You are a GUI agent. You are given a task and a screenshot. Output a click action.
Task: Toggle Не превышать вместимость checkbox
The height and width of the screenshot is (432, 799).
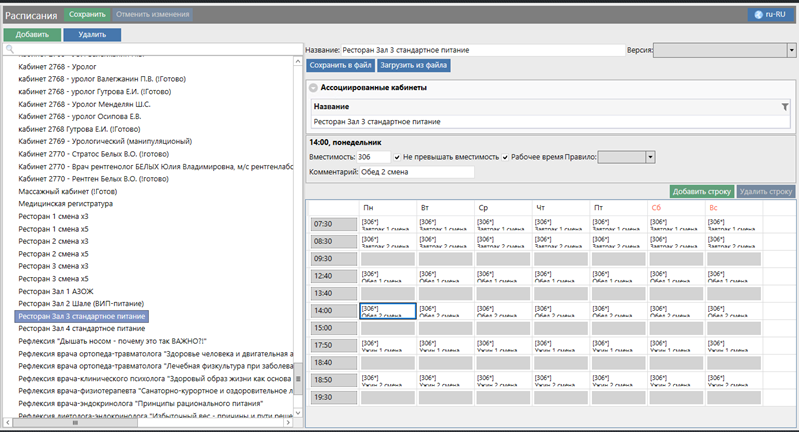pos(398,157)
